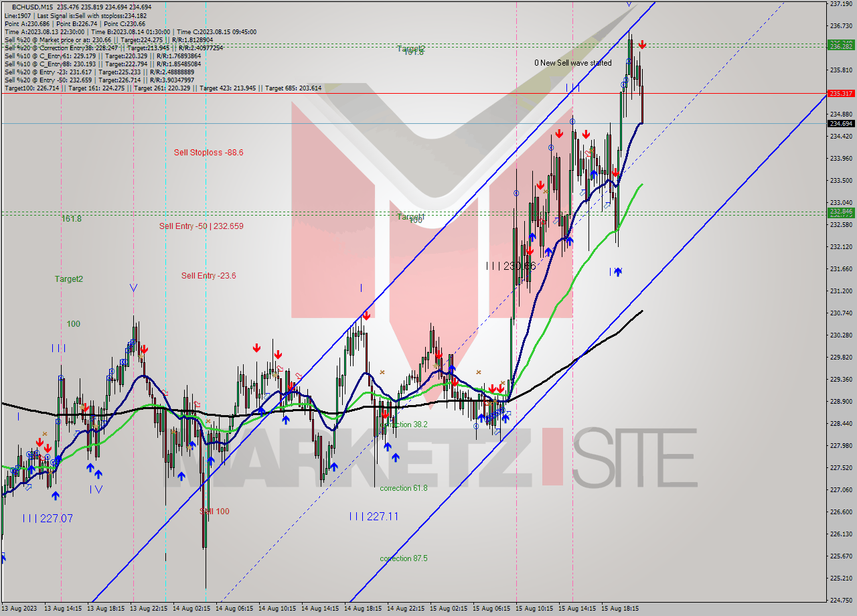Click the 228.900 price scale value

[x=840, y=402]
